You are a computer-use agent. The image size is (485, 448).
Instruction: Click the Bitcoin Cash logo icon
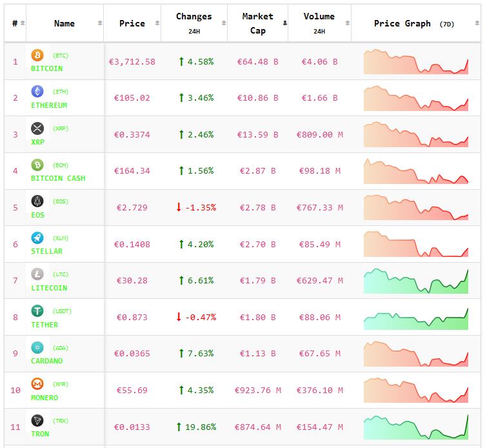coord(37,165)
